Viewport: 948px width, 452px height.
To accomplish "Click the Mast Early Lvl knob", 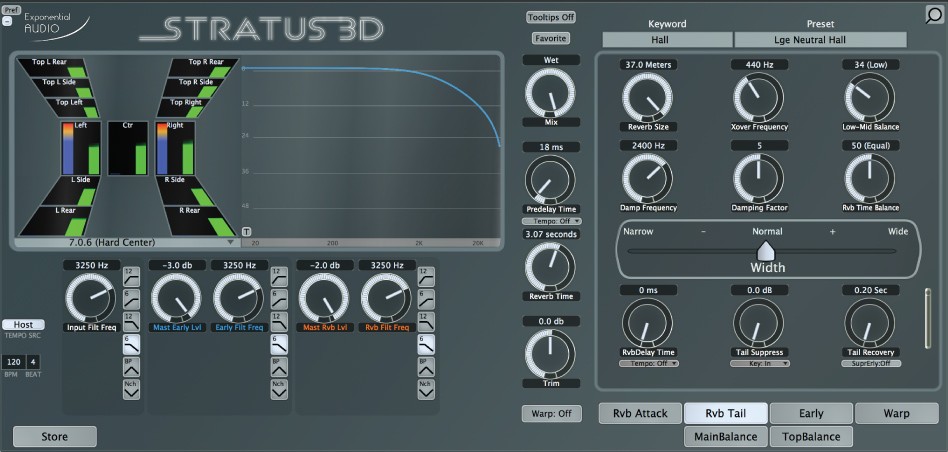I will coord(176,298).
